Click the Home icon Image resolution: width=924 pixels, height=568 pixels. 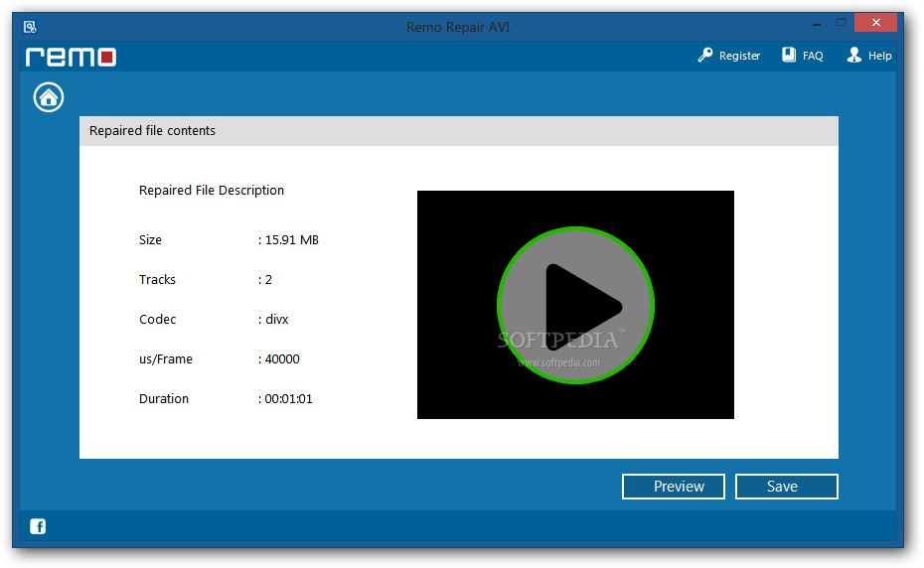point(49,97)
